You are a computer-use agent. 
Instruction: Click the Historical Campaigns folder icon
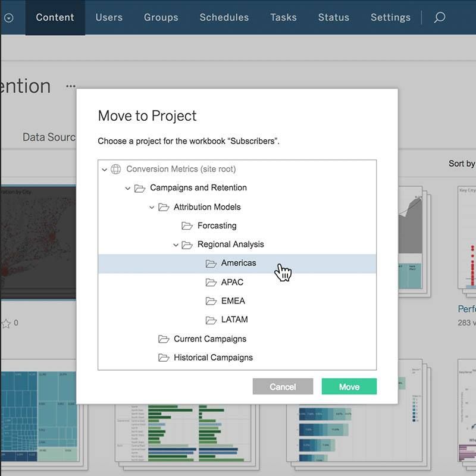click(x=164, y=358)
